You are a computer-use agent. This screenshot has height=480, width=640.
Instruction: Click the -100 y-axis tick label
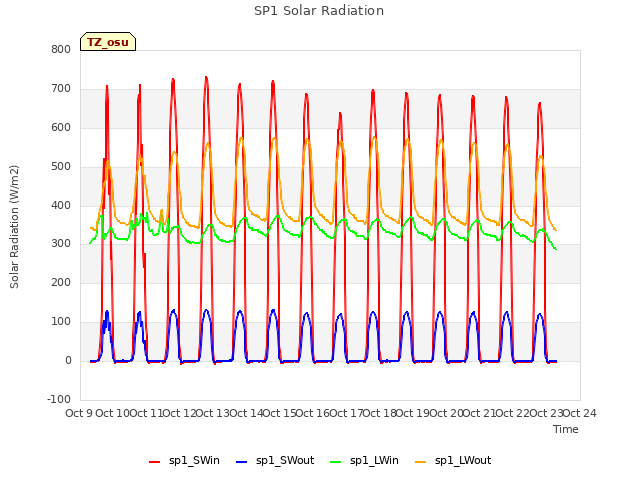59,399
